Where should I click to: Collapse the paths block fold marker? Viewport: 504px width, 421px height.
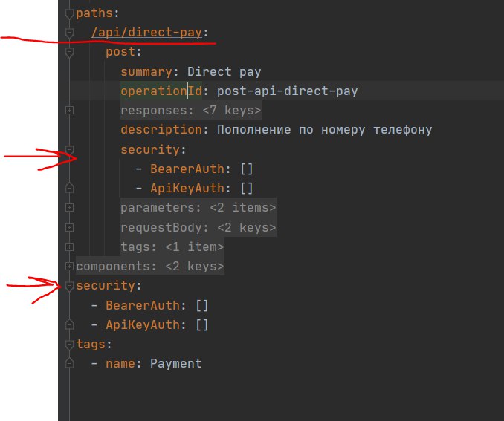tap(69, 14)
